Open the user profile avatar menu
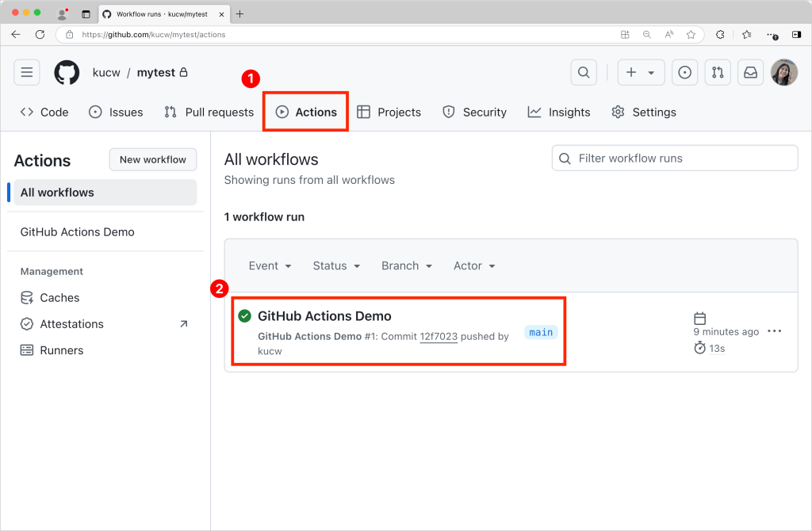812x531 pixels. click(x=784, y=72)
